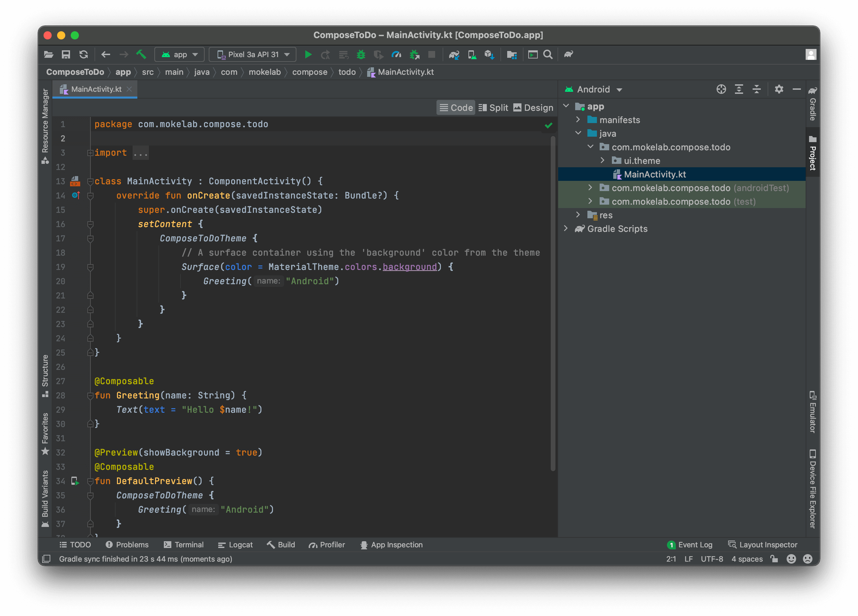Click the Run app button (green triangle)

(308, 55)
